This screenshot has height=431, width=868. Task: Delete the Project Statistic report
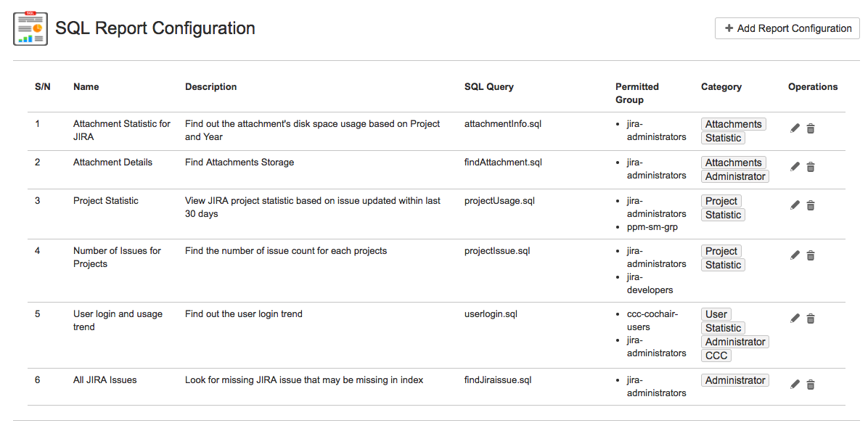tap(811, 205)
